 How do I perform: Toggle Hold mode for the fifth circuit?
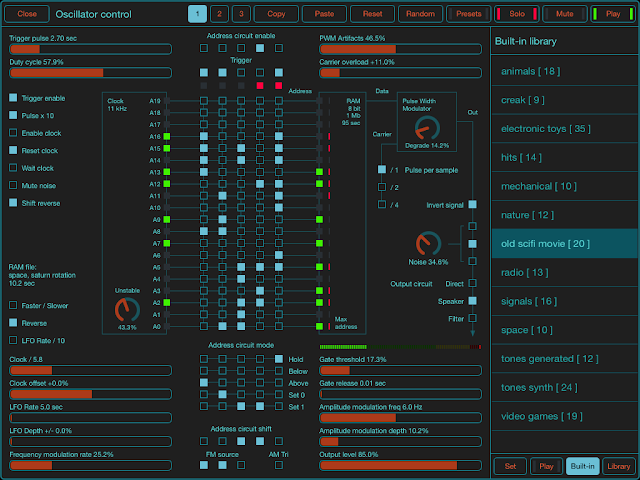279,359
